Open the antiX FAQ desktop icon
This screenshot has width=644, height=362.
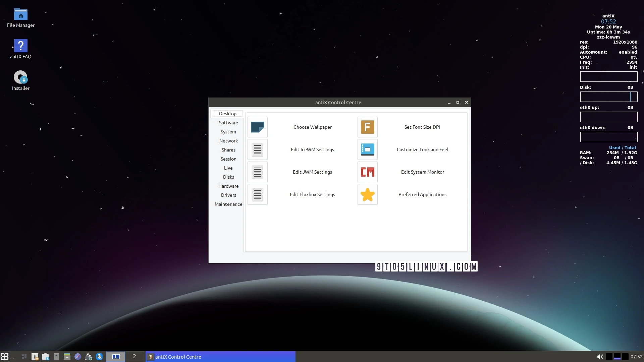20,46
